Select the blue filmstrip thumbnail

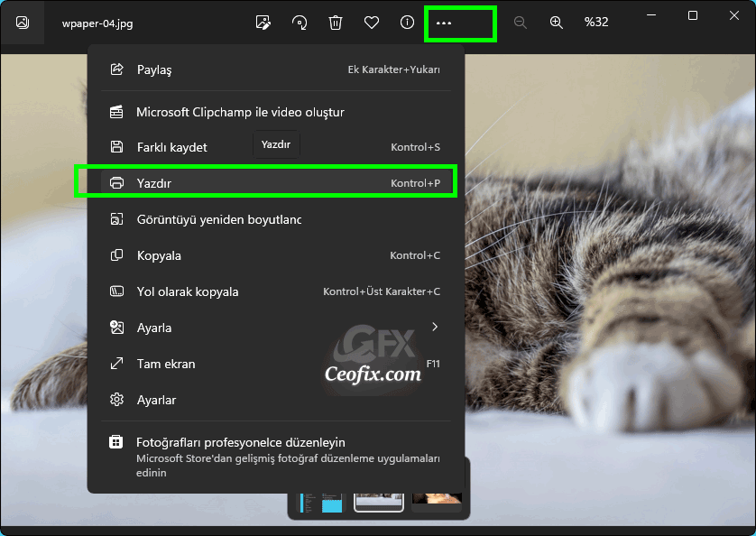321,503
